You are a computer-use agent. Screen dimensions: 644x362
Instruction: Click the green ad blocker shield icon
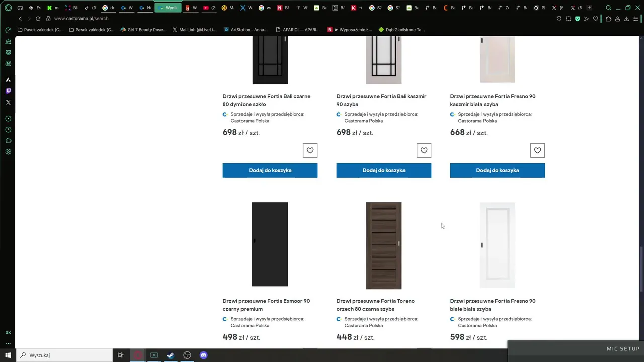click(x=577, y=19)
